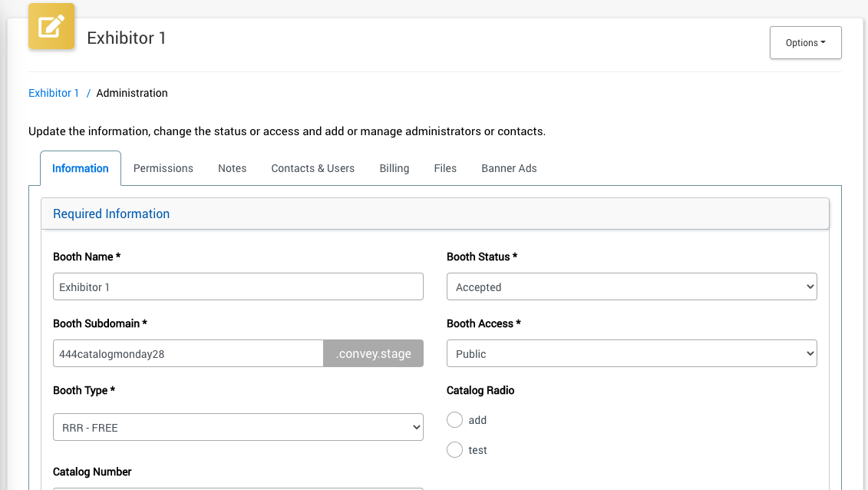Click the .convey.stage domain suffix

click(374, 353)
